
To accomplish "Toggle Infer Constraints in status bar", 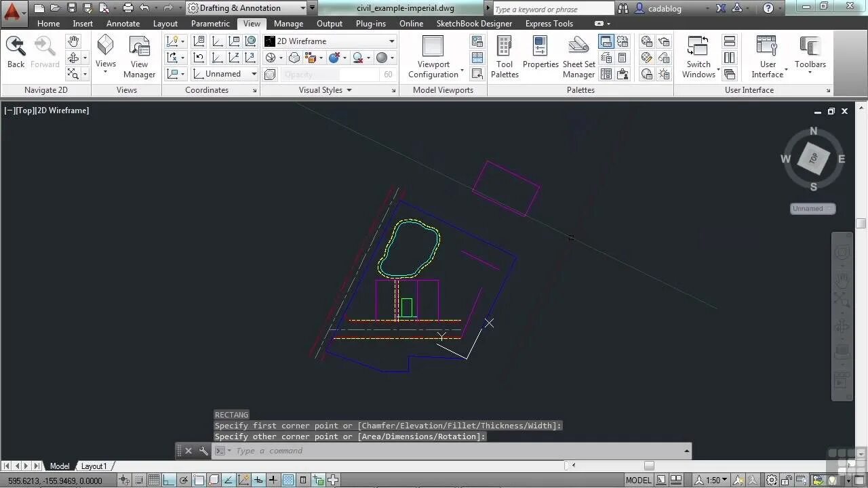I will 125,481.
